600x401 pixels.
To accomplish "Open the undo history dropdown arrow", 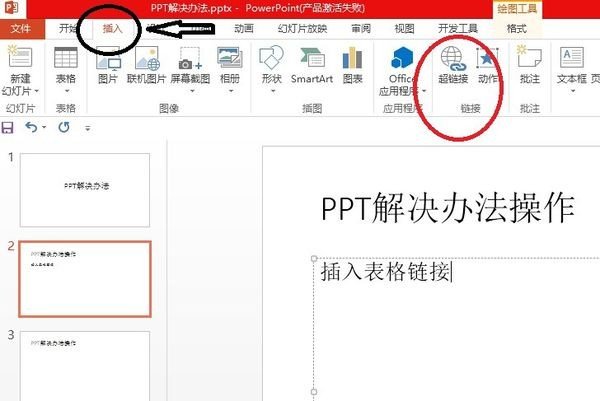I will [x=44, y=127].
